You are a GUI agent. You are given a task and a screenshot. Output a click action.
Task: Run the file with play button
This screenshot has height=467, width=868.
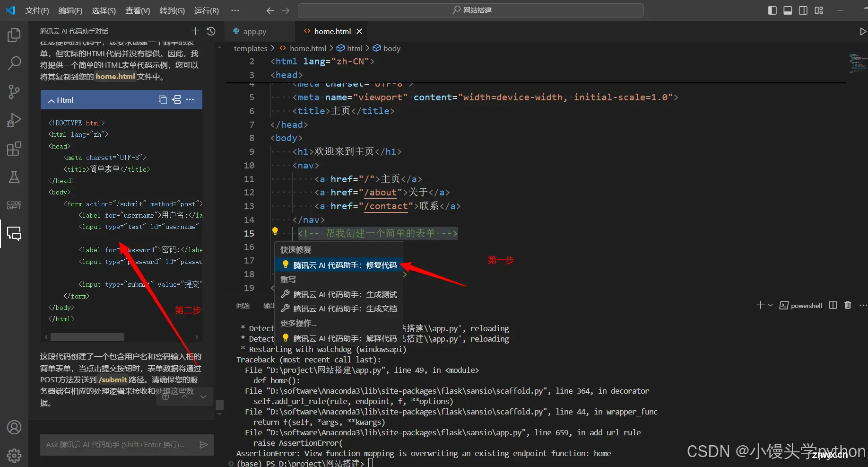862,31
